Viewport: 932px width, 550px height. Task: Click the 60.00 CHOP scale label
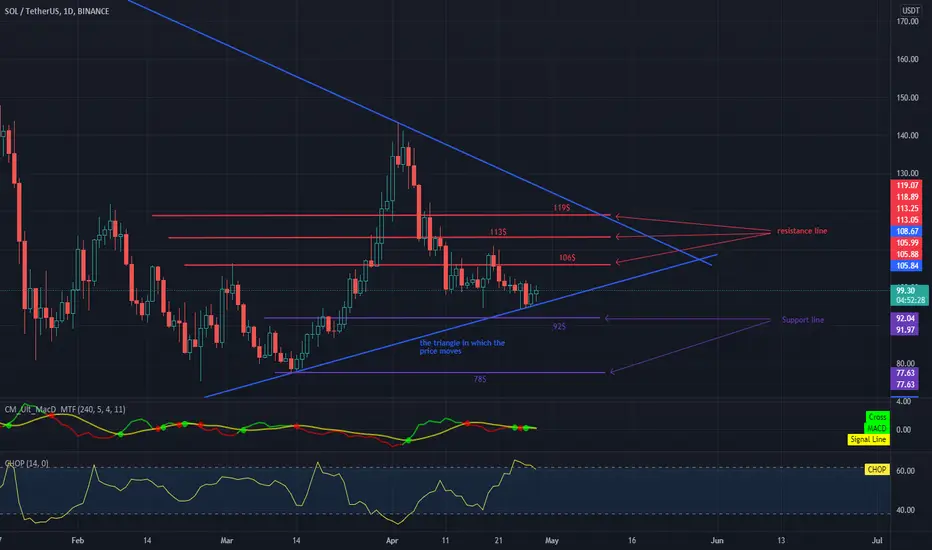point(905,471)
